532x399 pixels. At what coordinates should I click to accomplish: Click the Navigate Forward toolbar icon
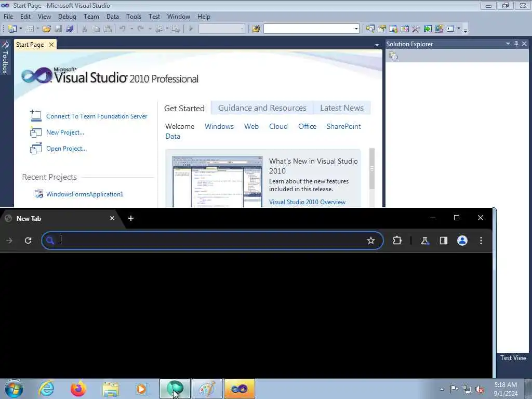[175, 29]
